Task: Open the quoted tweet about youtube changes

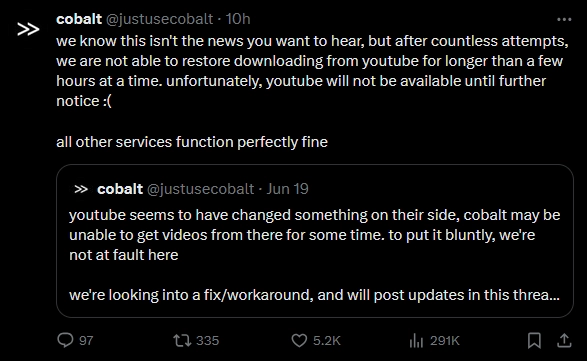Action: click(x=315, y=241)
